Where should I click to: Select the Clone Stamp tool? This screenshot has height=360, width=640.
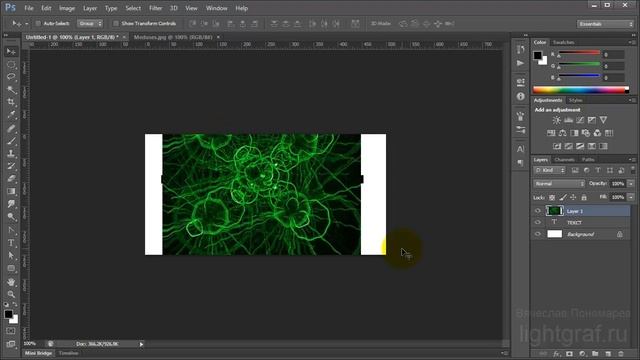point(11,154)
